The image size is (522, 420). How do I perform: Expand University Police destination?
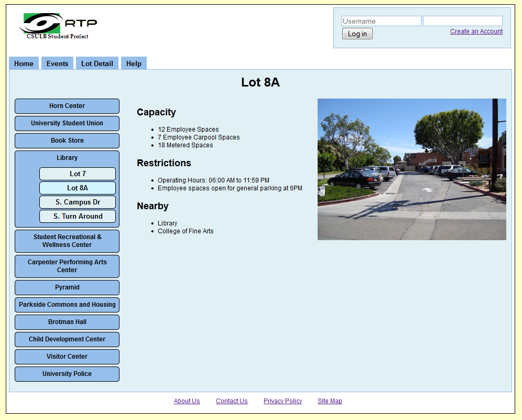(67, 374)
